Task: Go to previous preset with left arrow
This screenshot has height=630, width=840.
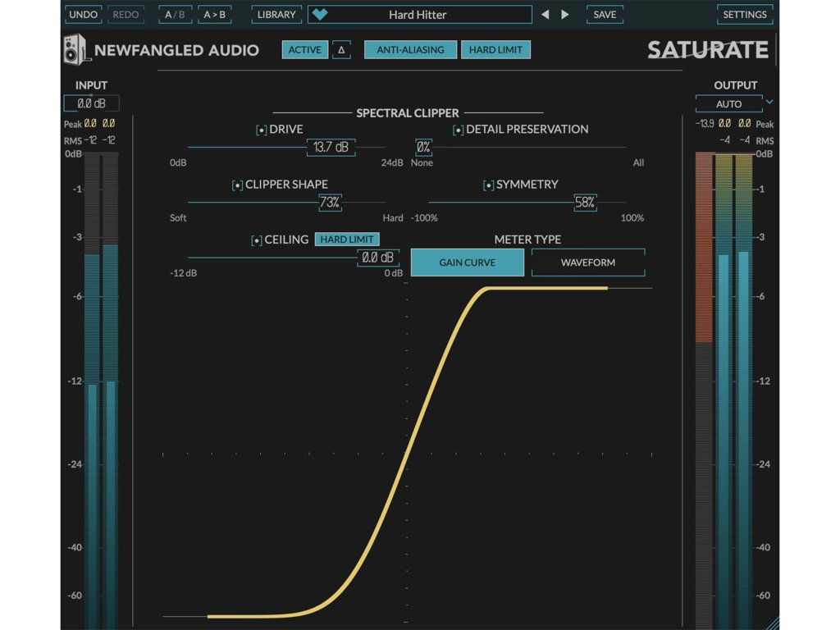Action: pyautogui.click(x=544, y=15)
